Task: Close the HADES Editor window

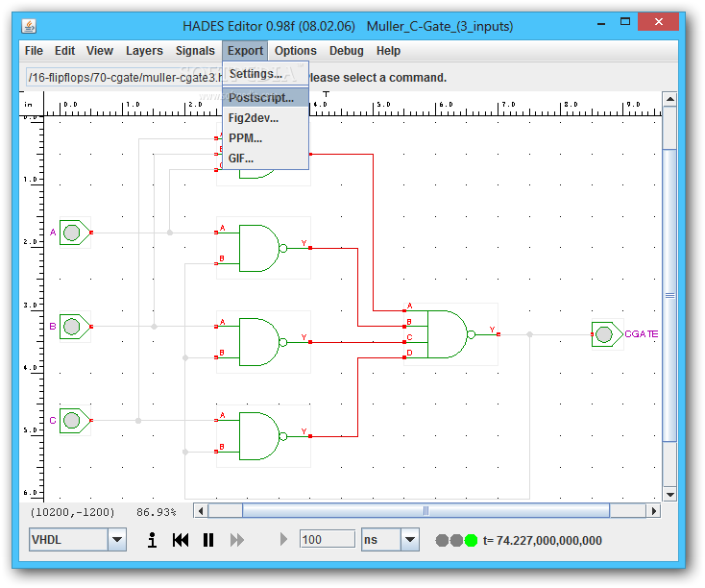Action: pos(658,21)
